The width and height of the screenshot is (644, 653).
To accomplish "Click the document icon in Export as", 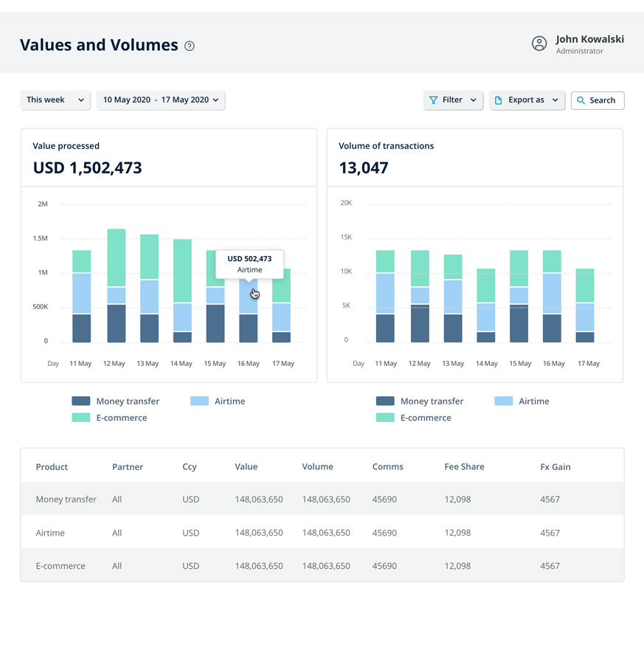I will click(499, 100).
